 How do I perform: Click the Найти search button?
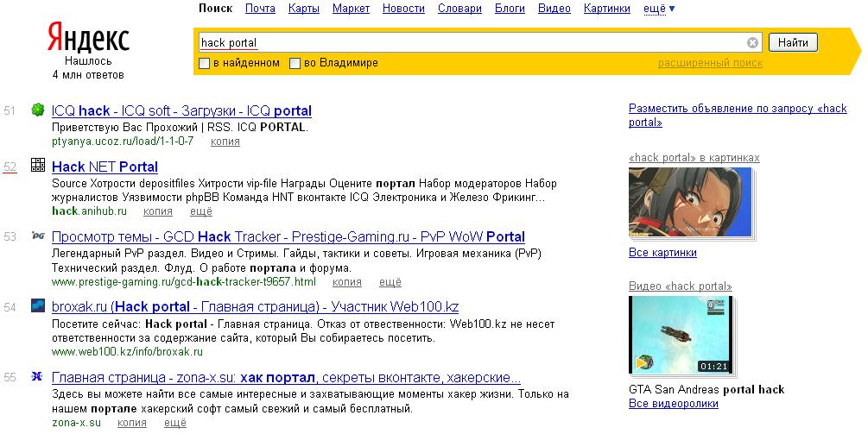click(x=793, y=42)
